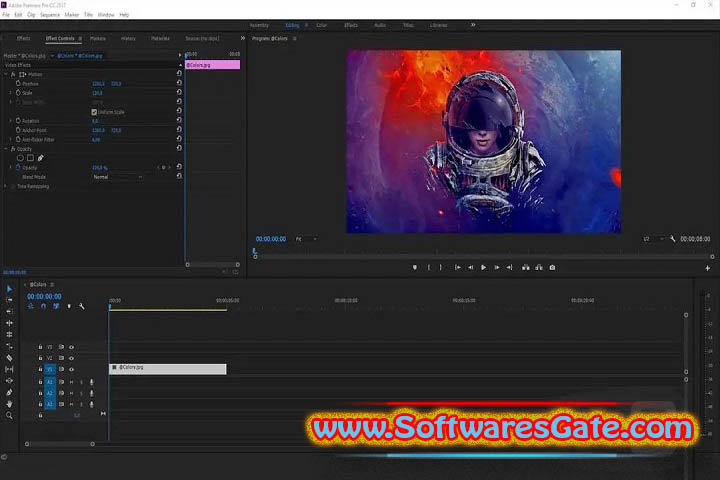The width and height of the screenshot is (720, 480).
Task: Open the Sequence menu
Action: tap(50, 15)
